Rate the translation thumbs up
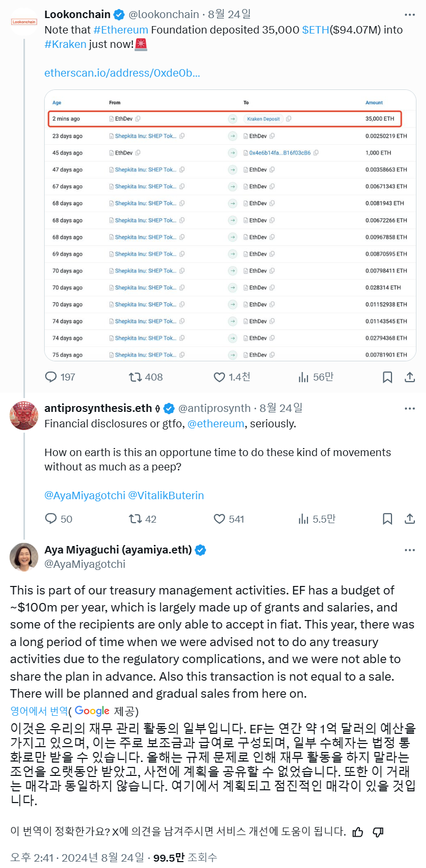 (x=358, y=832)
